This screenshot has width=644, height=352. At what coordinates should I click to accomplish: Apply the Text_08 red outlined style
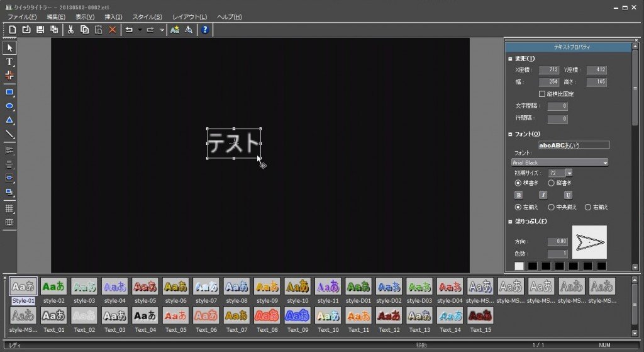point(267,315)
